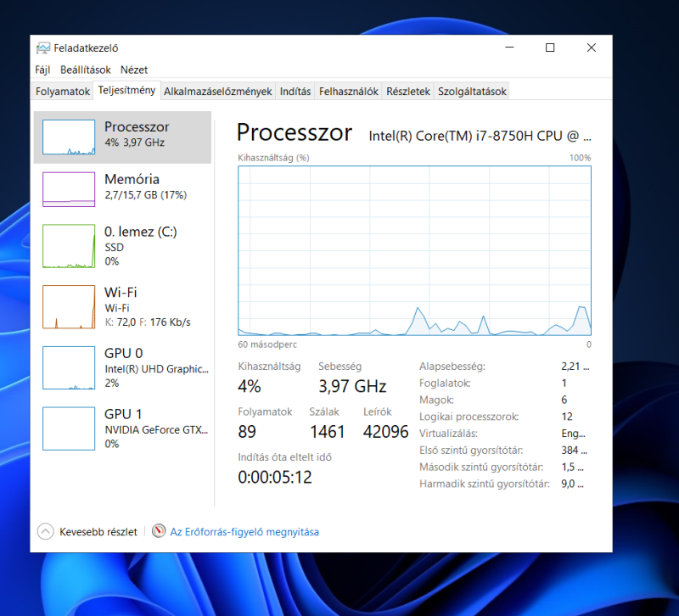The width and height of the screenshot is (679, 616).
Task: Click the uptime value 0:00:05:12
Action: pyautogui.click(x=275, y=477)
